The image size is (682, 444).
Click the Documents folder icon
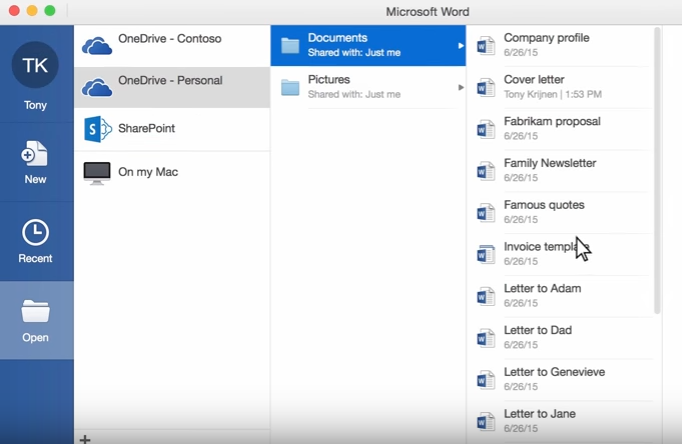[x=290, y=45]
